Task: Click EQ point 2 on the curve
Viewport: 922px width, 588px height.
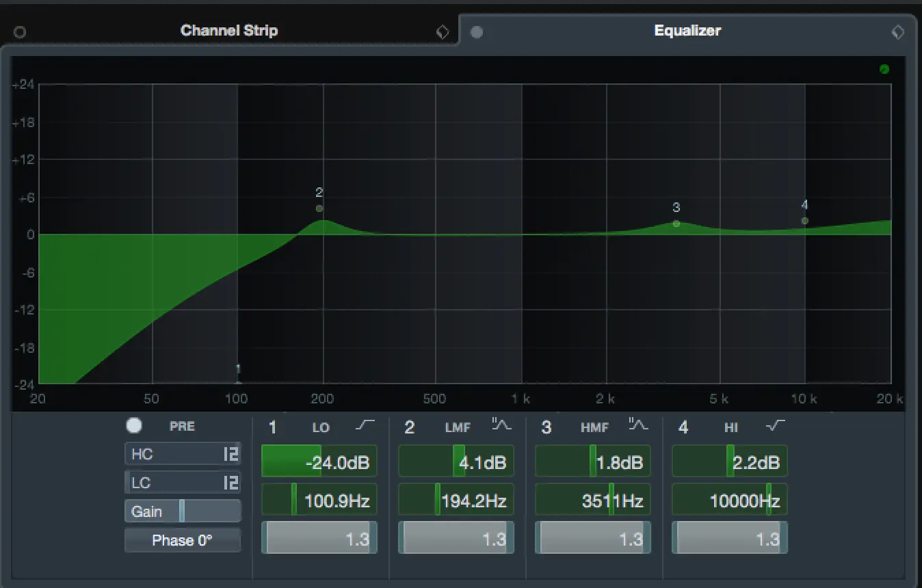Action: pos(319,209)
